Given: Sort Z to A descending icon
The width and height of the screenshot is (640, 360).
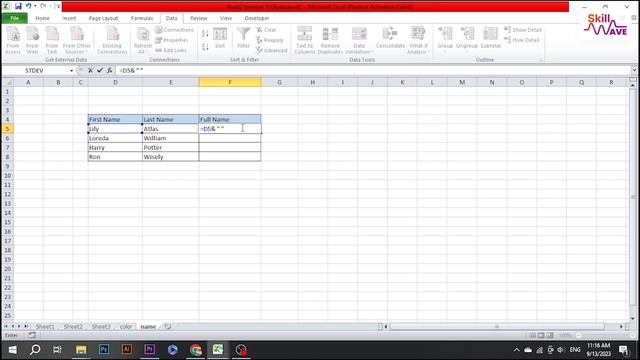Looking at the screenshot, I should pyautogui.click(x=205, y=47).
